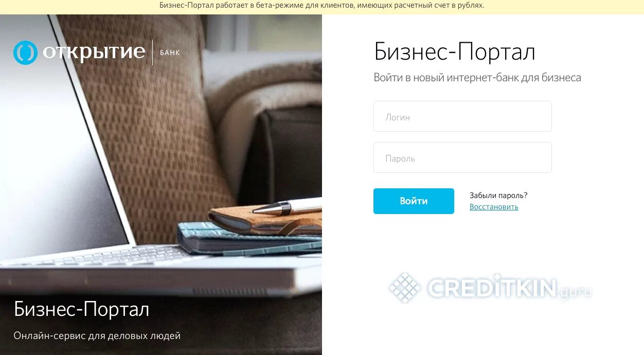This screenshot has width=644, height=355.
Task: Click the blue Войти button
Action: (x=414, y=201)
